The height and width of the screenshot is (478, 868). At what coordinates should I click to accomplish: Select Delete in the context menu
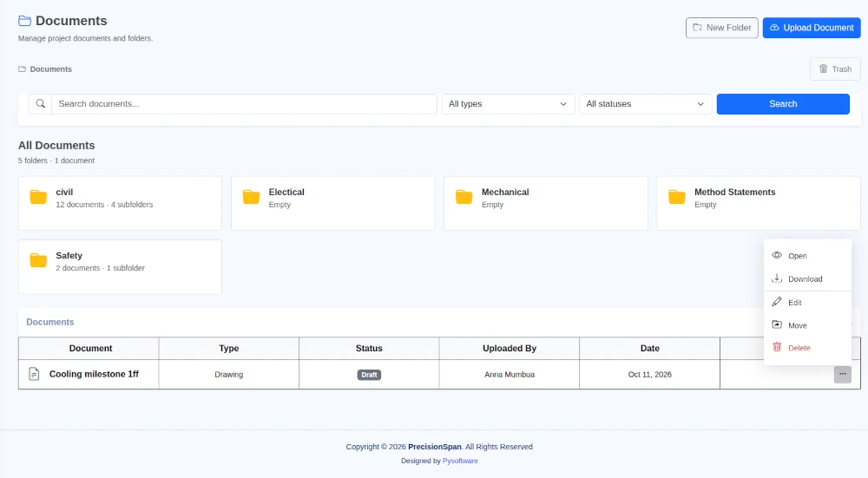click(807, 348)
